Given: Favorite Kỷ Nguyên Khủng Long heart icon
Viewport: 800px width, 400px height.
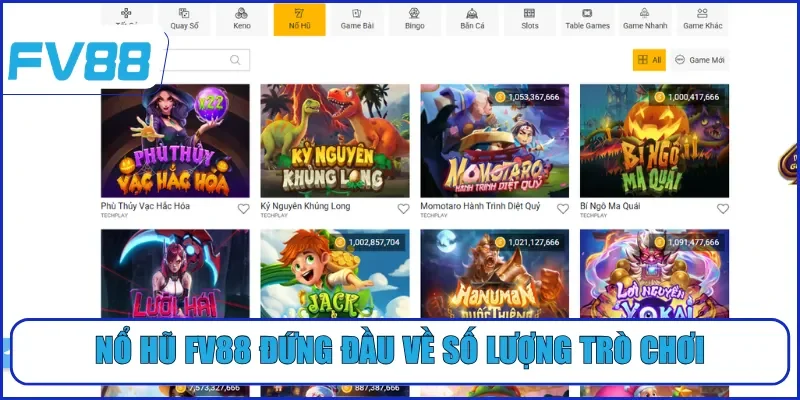Looking at the screenshot, I should click(x=403, y=209).
